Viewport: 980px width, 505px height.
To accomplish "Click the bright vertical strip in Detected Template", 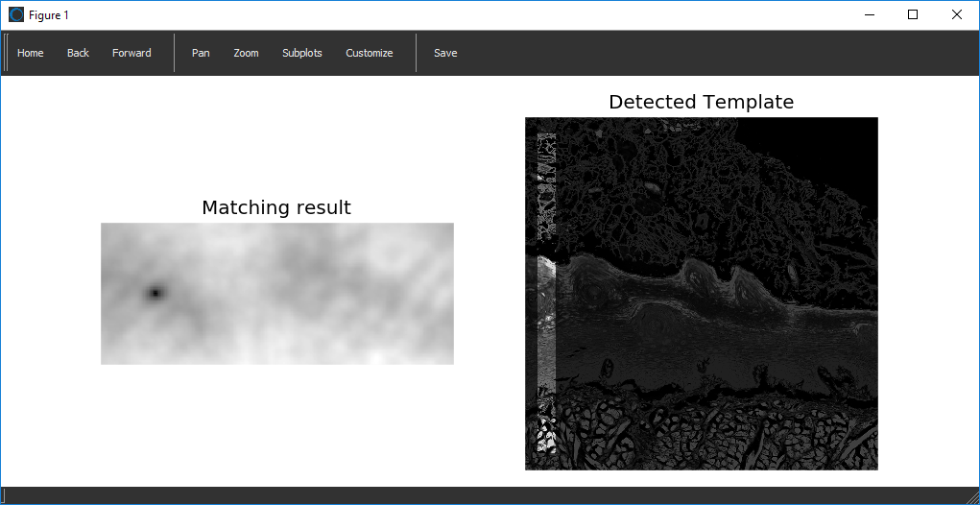I will (545, 317).
